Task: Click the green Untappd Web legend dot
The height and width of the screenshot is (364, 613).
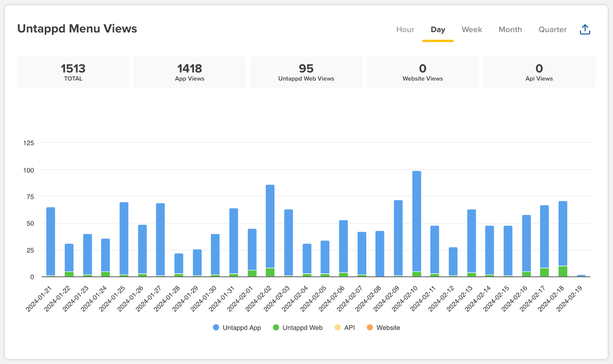Action: pyautogui.click(x=276, y=328)
